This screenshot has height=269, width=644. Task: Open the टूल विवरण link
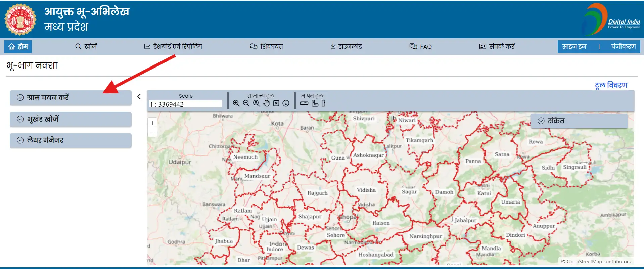pyautogui.click(x=611, y=85)
